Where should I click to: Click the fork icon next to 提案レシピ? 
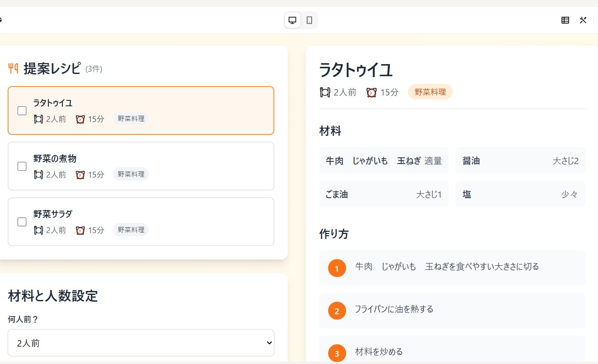(13, 68)
